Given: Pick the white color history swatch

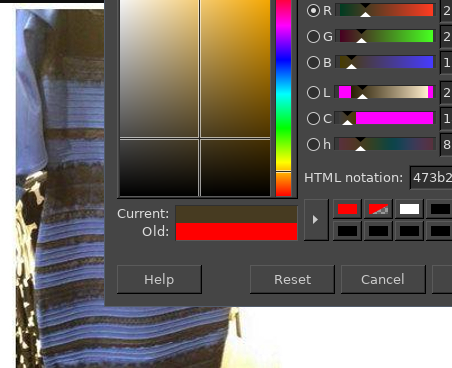Looking at the screenshot, I should point(409,209).
